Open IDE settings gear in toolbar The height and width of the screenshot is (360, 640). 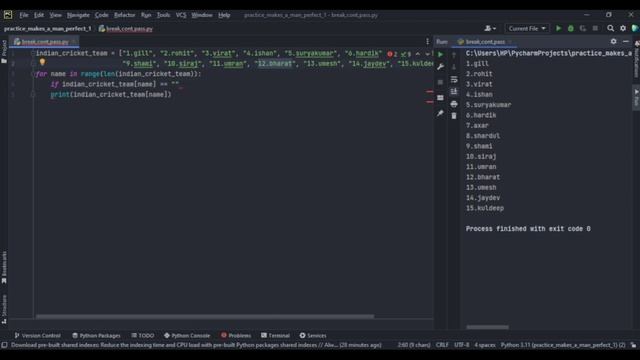[x=623, y=28]
